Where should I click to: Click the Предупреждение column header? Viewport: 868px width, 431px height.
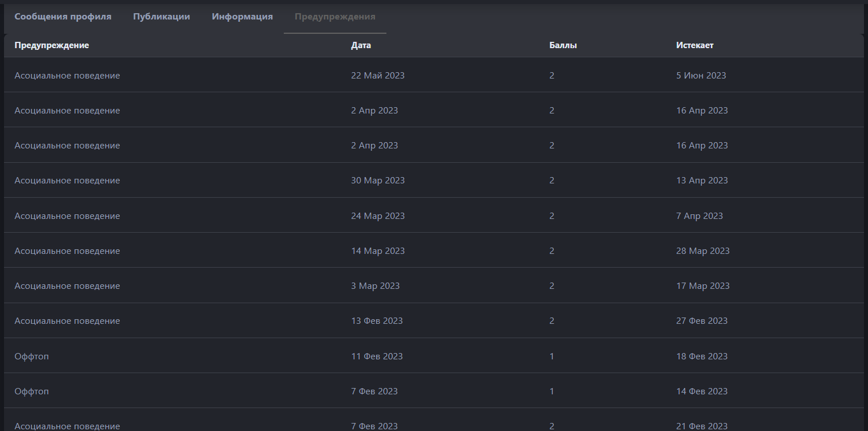(52, 45)
